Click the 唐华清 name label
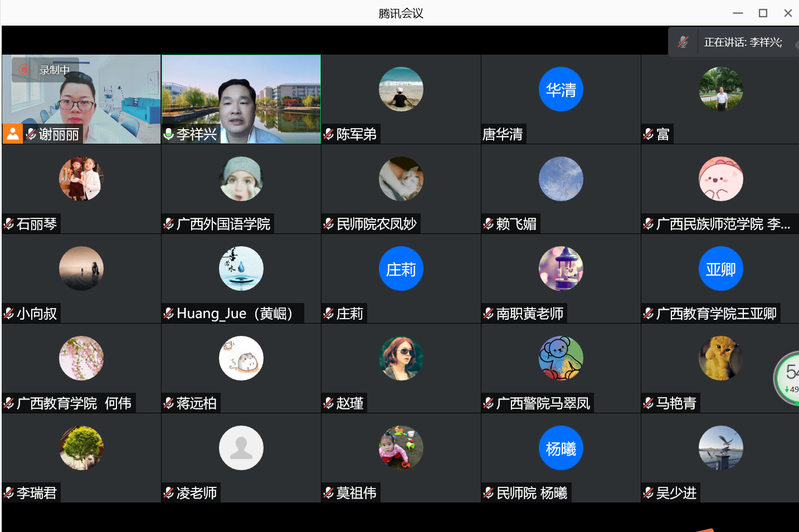 click(503, 134)
